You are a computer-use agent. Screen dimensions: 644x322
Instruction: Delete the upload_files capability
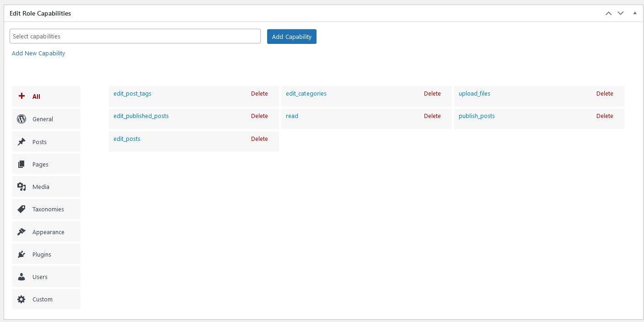[605, 93]
